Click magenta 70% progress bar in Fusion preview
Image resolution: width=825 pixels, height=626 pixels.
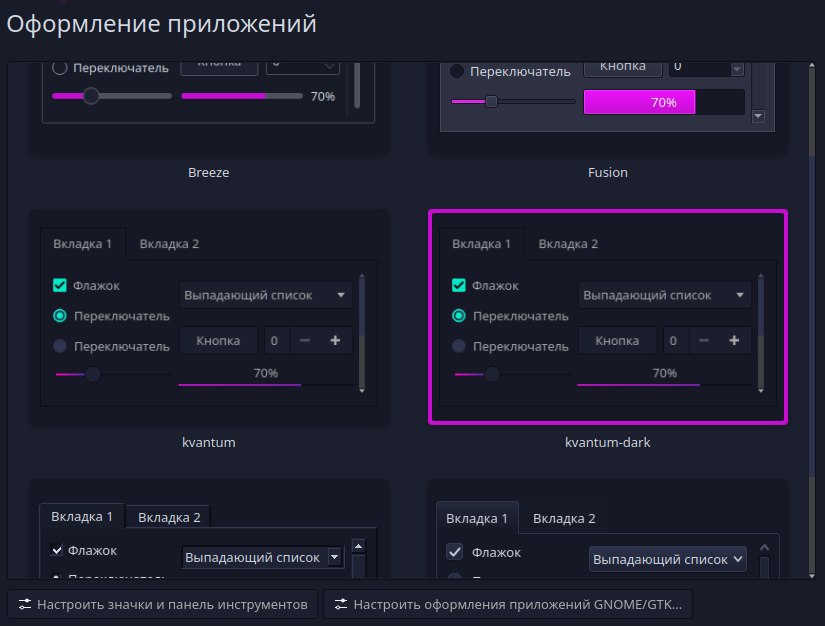point(664,102)
